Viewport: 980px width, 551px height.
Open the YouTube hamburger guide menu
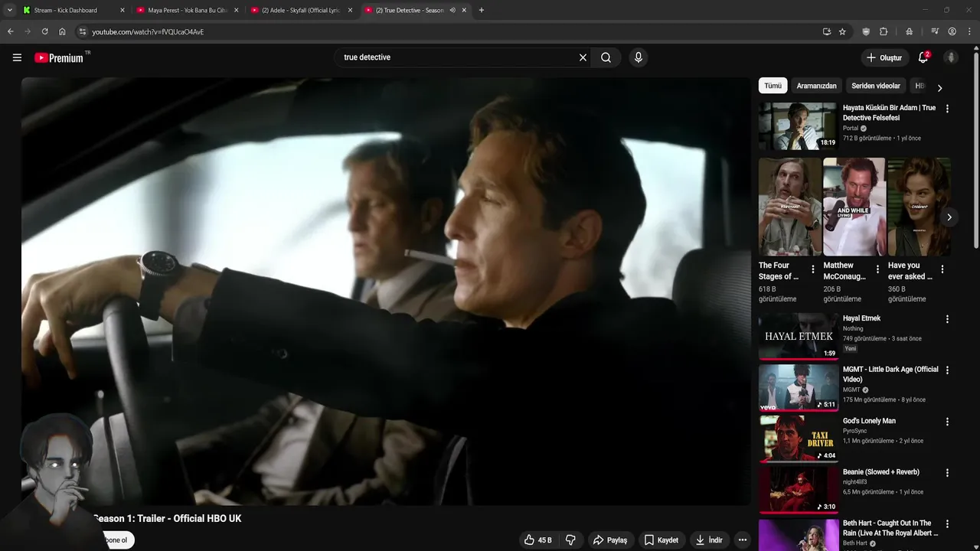click(x=17, y=57)
